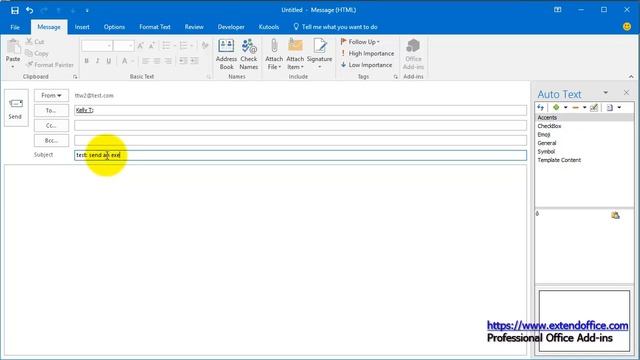Click the Cut scissors icon
Viewport: 640px width, 360px height.
[x=29, y=41]
